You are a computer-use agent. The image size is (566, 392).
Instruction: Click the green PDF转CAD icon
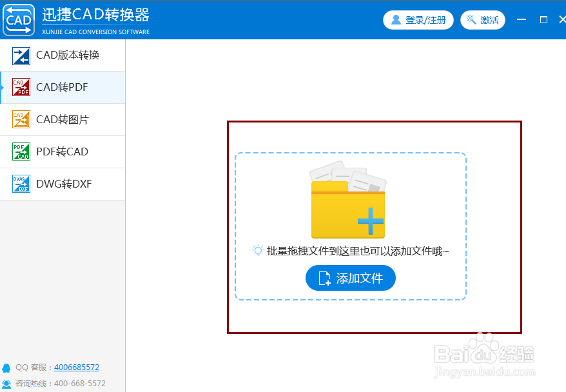click(x=21, y=152)
